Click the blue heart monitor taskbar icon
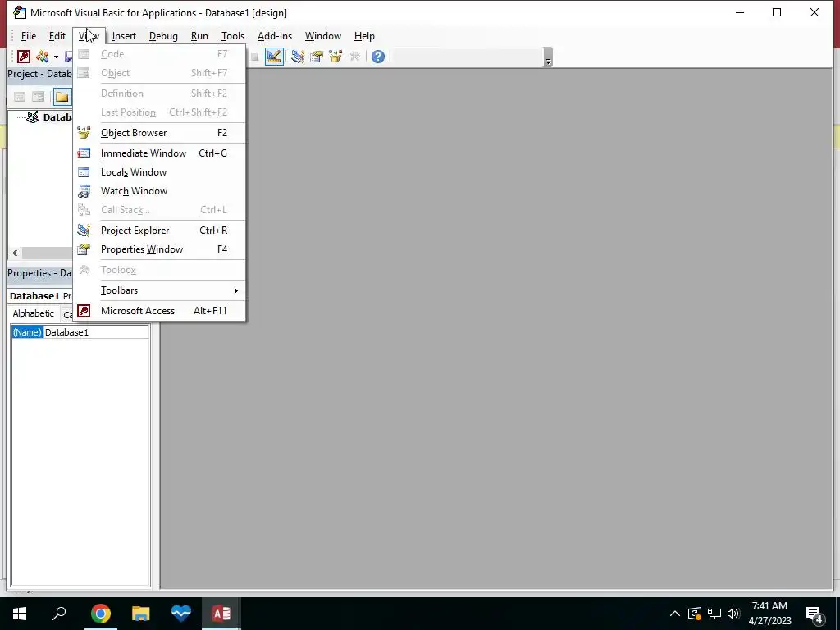 (x=181, y=614)
